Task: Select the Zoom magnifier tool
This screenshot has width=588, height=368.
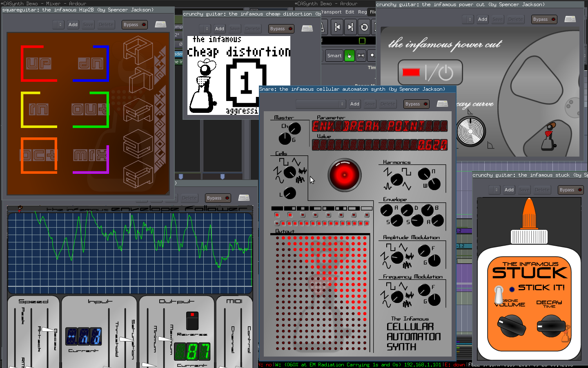Action: 372,56
